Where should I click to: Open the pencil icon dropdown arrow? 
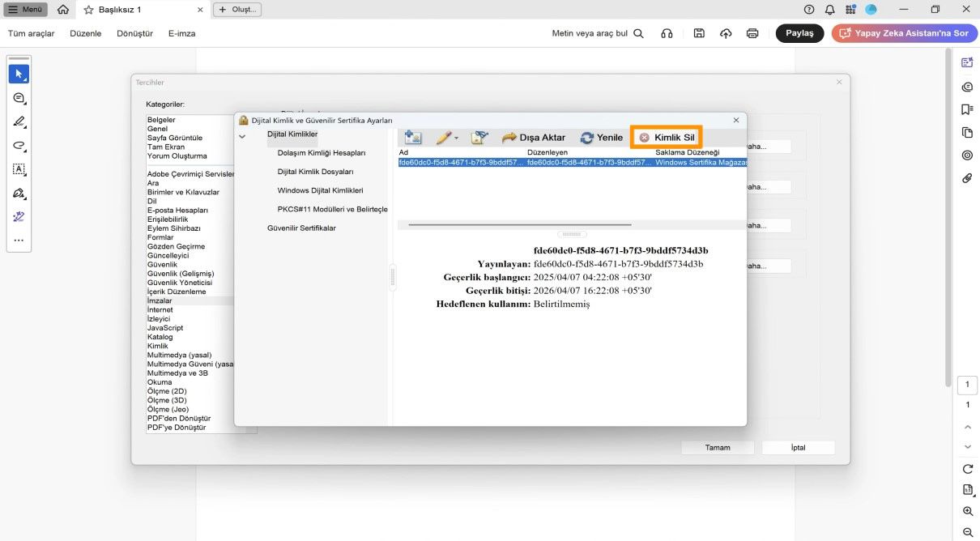(456, 138)
